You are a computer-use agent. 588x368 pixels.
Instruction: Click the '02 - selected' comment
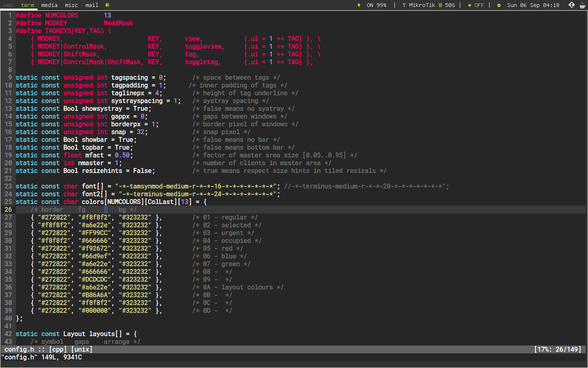point(227,225)
